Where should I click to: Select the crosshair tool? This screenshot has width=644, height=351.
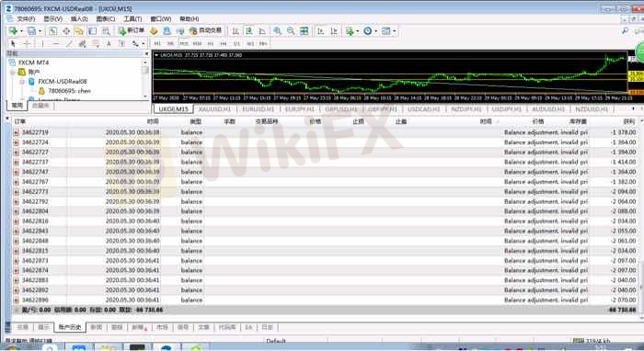click(27, 43)
